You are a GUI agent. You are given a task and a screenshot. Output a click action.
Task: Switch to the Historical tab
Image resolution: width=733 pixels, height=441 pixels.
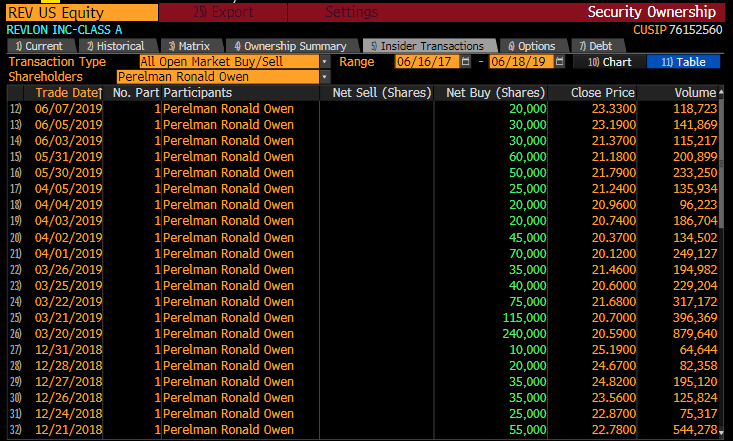pyautogui.click(x=114, y=46)
